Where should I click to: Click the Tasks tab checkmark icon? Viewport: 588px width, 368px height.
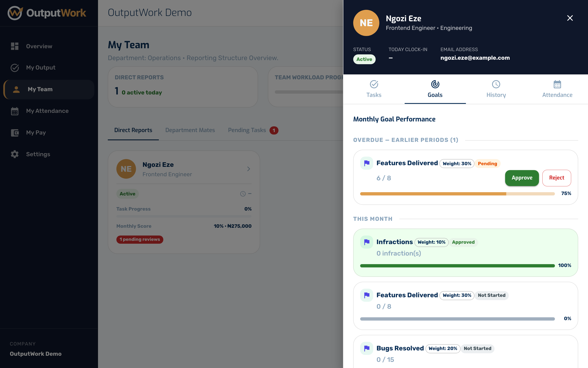[x=374, y=84]
